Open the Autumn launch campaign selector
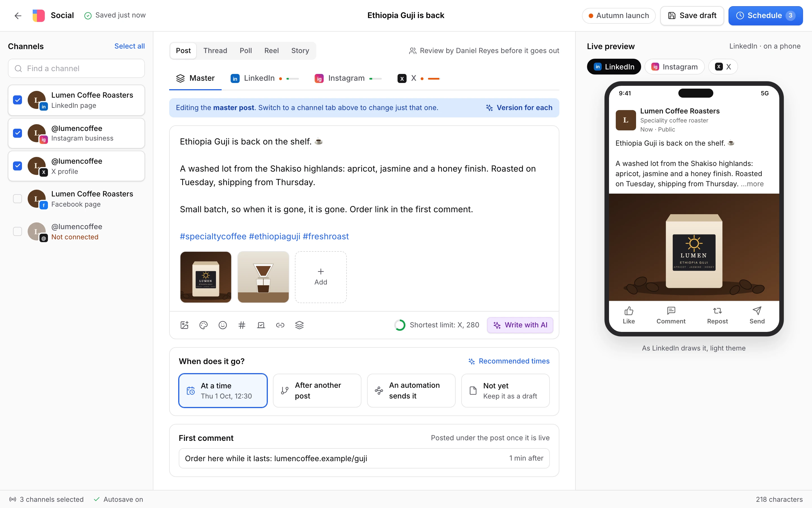 (619, 16)
